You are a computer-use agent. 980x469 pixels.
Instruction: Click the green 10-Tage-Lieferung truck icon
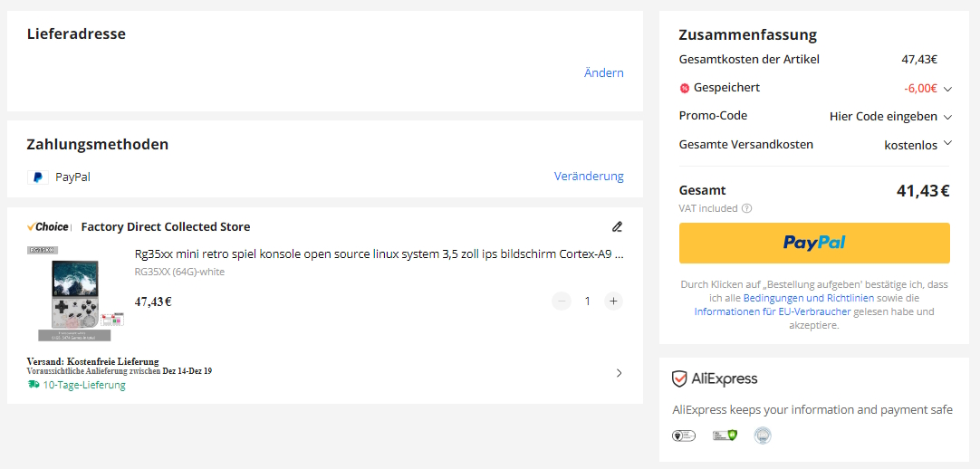point(34,384)
